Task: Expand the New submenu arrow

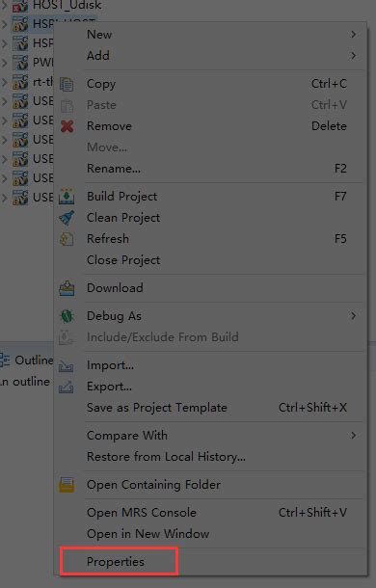Action: click(353, 35)
